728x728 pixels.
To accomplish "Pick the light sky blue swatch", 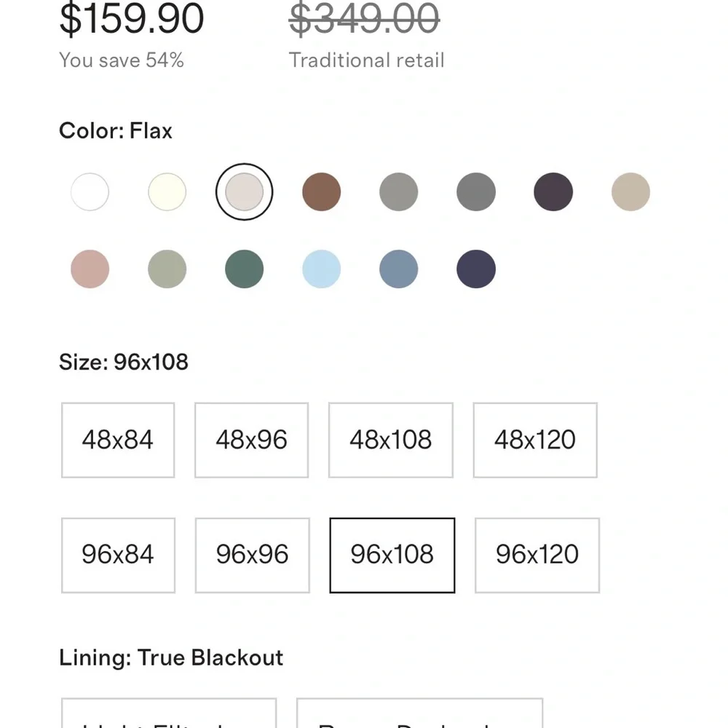I will pos(321,269).
